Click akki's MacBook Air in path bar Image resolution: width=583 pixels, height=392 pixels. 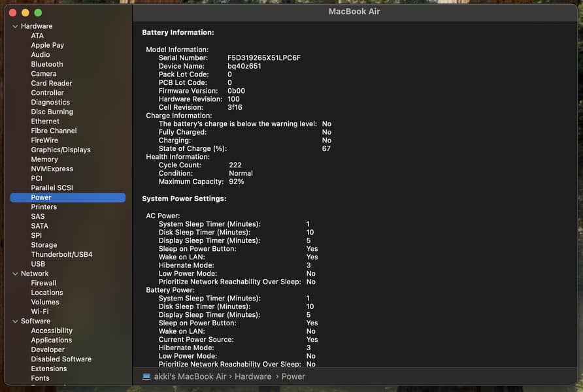190,377
